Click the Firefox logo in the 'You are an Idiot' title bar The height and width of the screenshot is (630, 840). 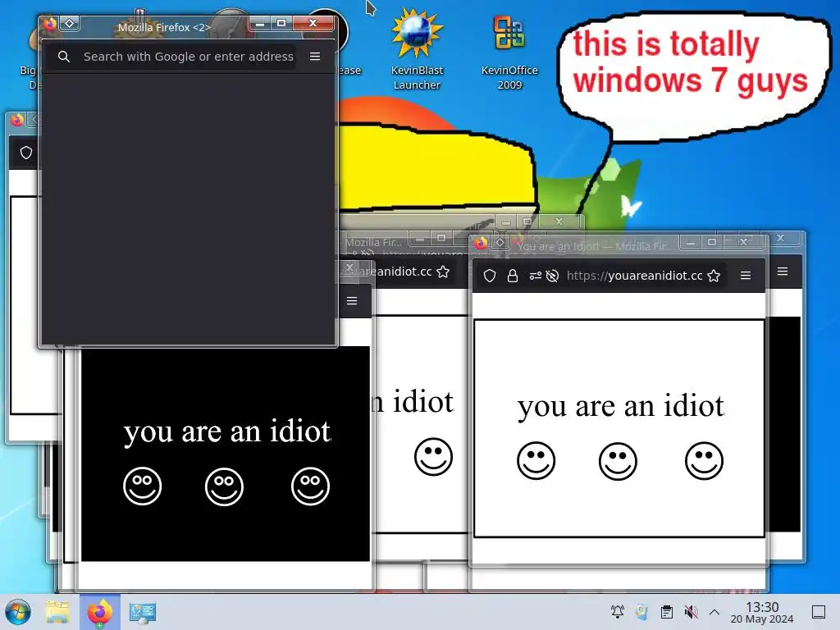(x=481, y=243)
